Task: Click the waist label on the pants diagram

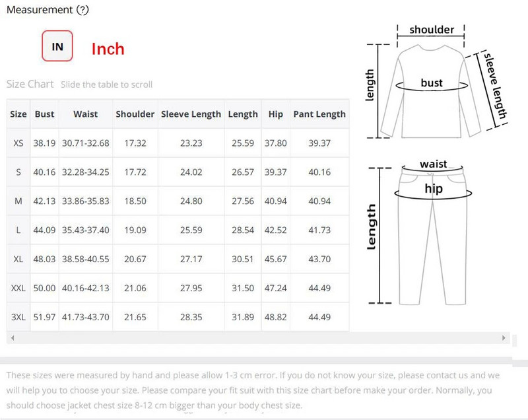Action: tap(433, 164)
